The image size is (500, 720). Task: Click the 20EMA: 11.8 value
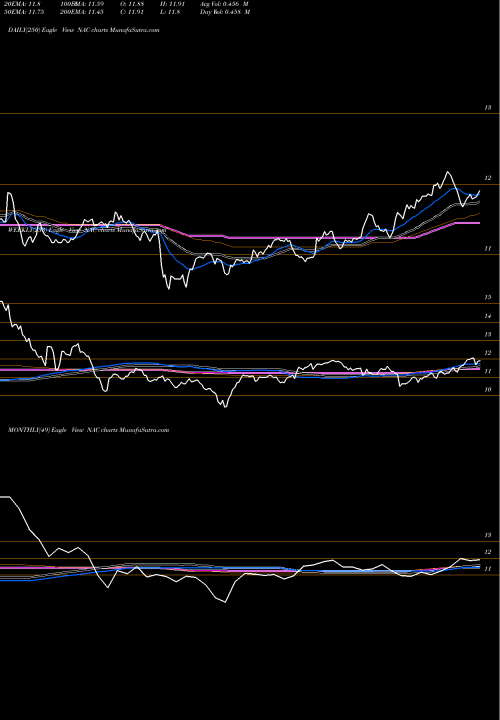click(21, 3)
